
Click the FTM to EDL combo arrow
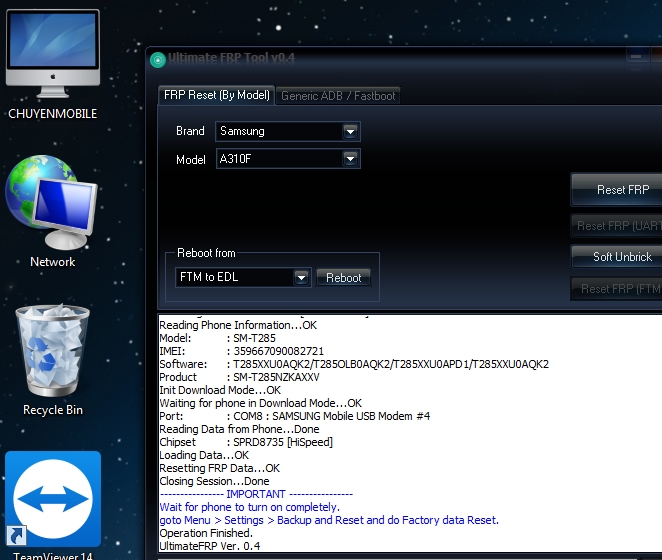(x=301, y=278)
